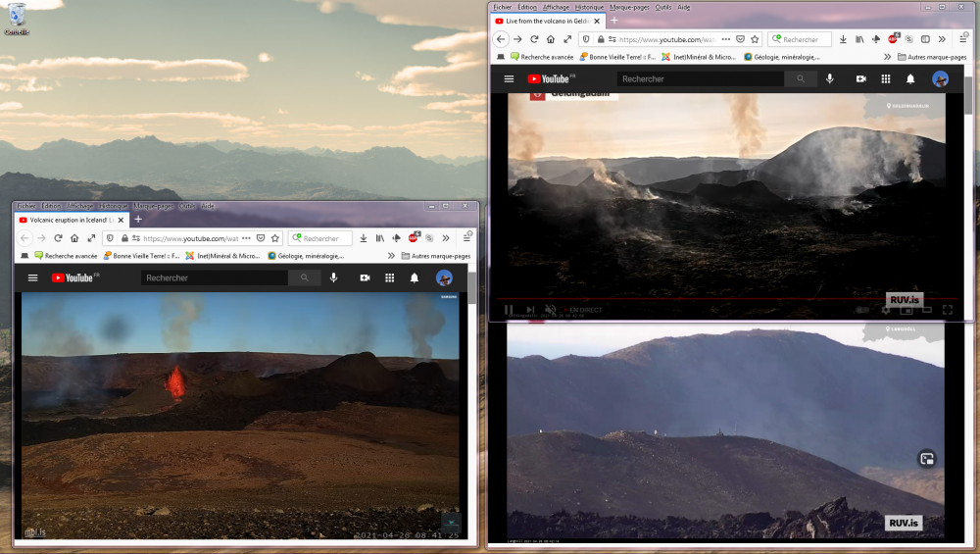Reload the Live from the volcano page
The height and width of the screenshot is (554, 980).
pyautogui.click(x=534, y=39)
